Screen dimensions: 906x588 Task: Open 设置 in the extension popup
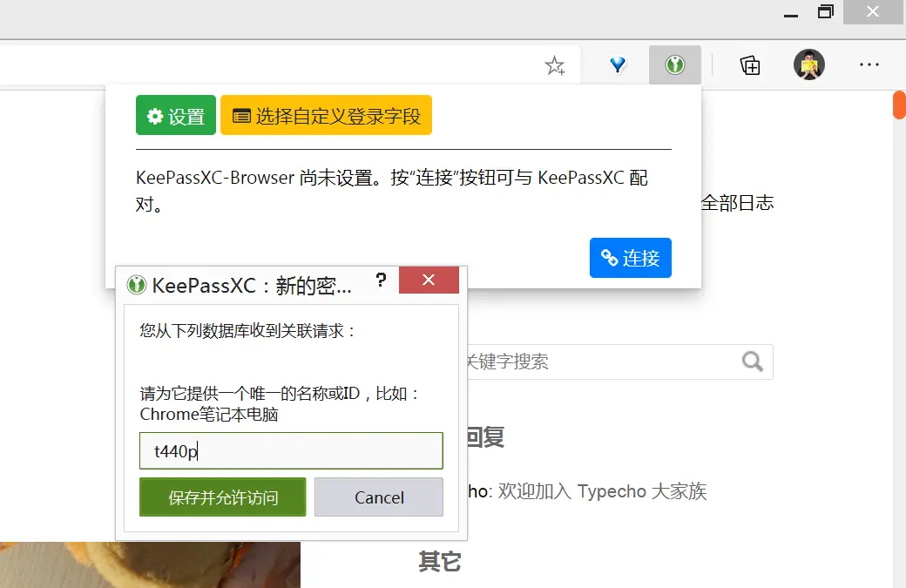[176, 116]
